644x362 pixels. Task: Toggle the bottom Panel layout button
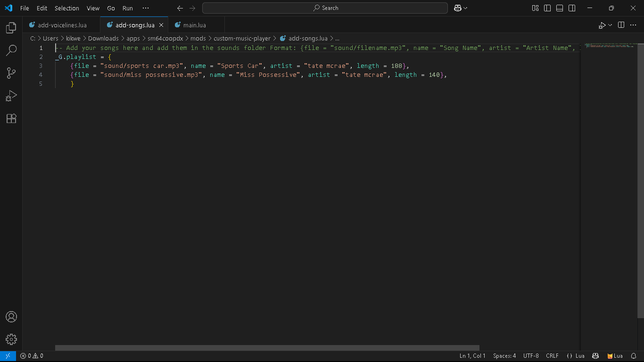(x=560, y=8)
